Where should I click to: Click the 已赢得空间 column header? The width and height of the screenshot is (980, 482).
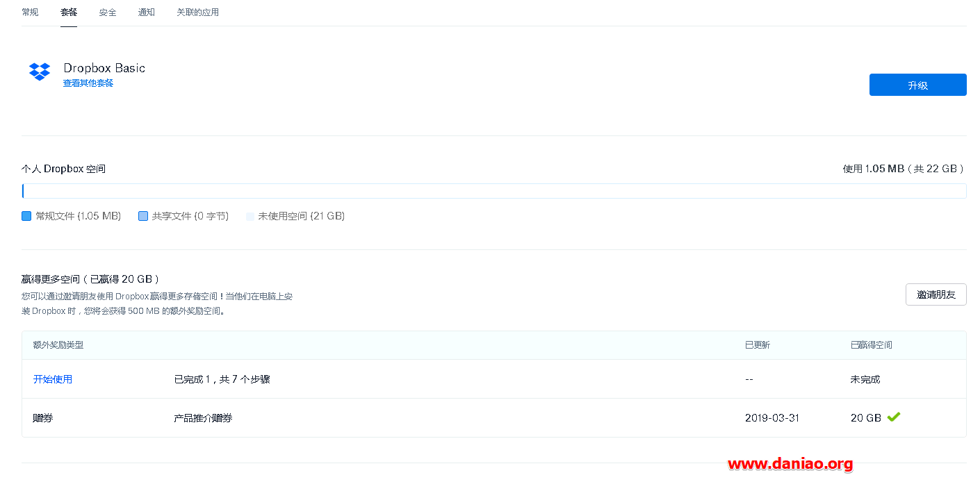tap(872, 345)
